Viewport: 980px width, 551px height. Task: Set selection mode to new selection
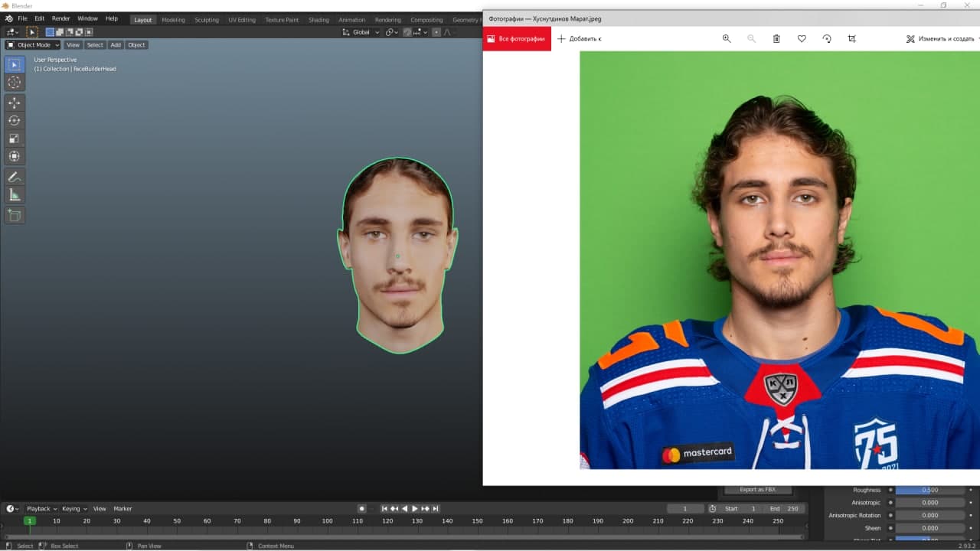[51, 32]
